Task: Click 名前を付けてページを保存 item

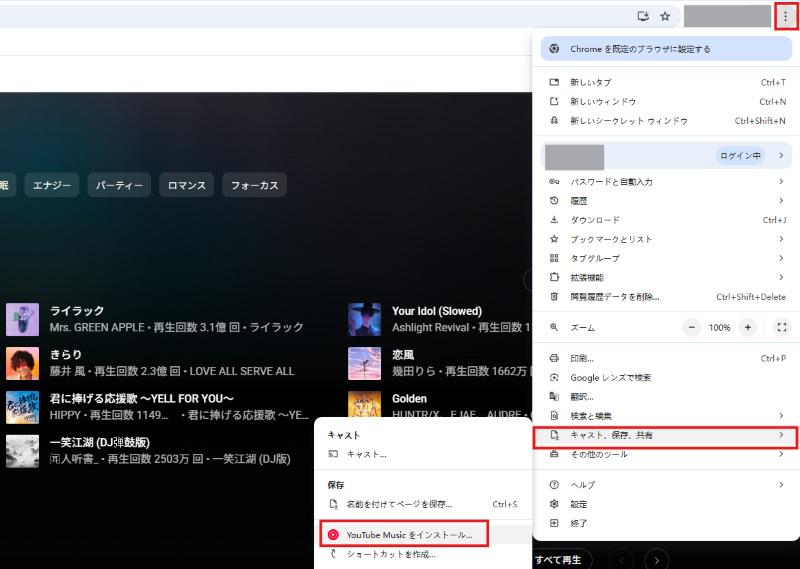Action: (x=423, y=504)
